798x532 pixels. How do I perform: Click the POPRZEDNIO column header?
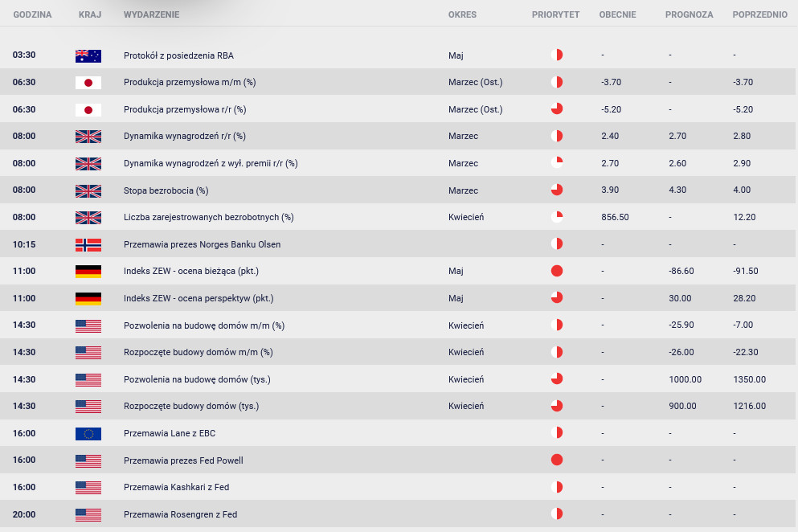[760, 14]
